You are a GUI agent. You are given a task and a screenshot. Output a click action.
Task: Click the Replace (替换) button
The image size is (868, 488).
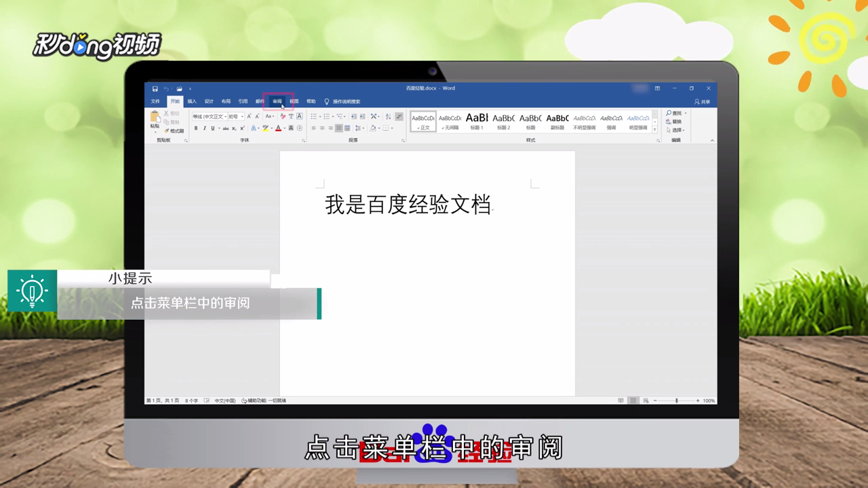673,121
